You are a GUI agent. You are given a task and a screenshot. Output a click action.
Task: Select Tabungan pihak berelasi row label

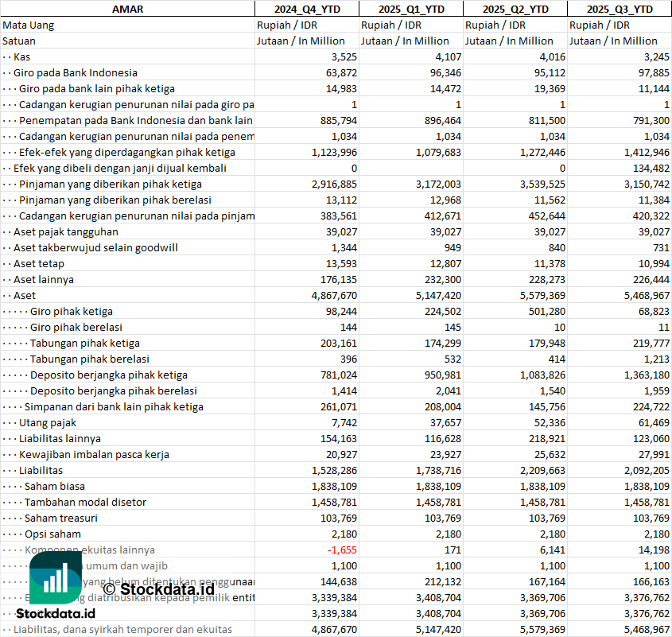90,359
